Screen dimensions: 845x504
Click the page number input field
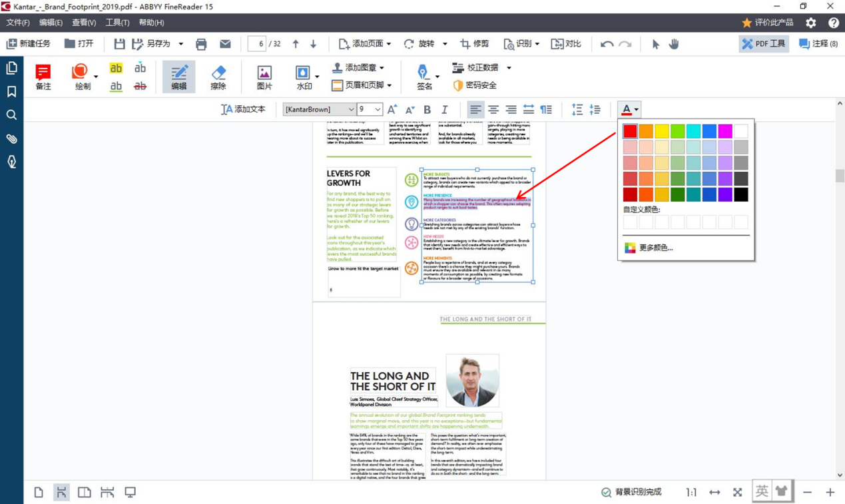click(x=256, y=44)
